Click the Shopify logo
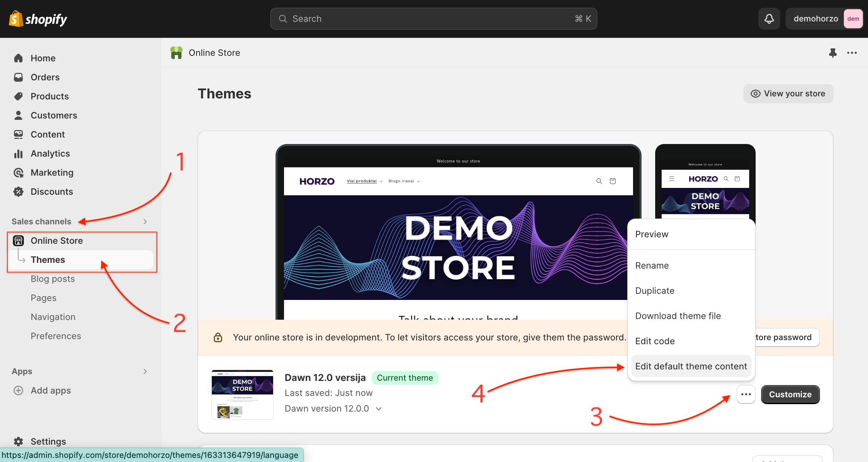868x462 pixels. [x=38, y=19]
